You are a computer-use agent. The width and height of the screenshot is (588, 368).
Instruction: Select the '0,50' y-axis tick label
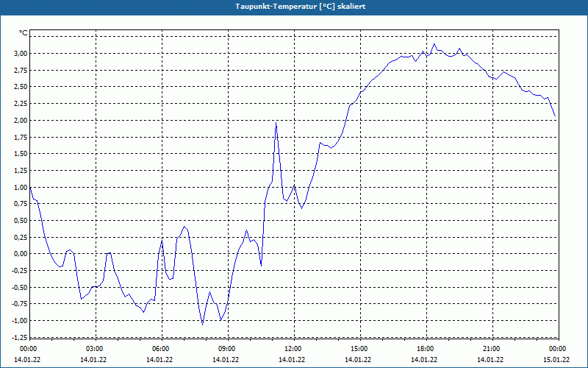coord(21,220)
